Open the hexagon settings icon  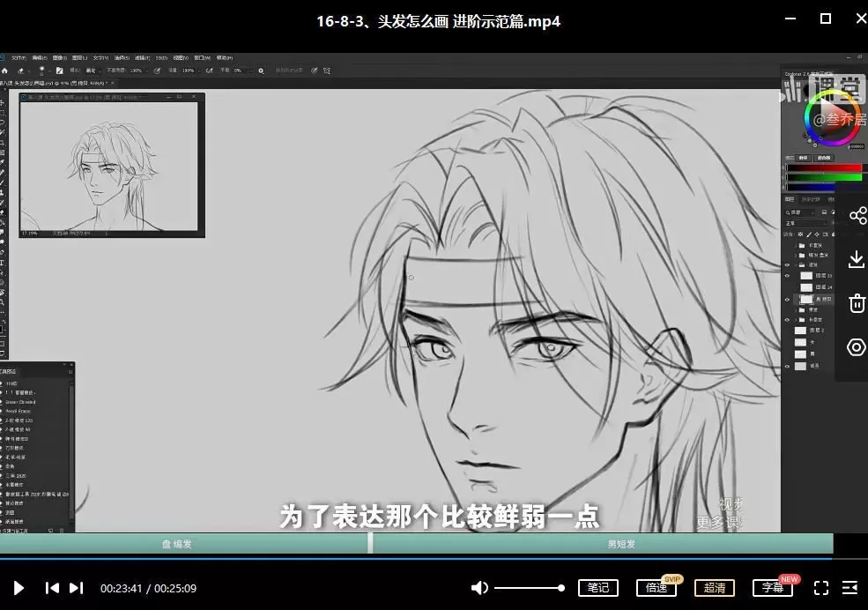tap(857, 347)
